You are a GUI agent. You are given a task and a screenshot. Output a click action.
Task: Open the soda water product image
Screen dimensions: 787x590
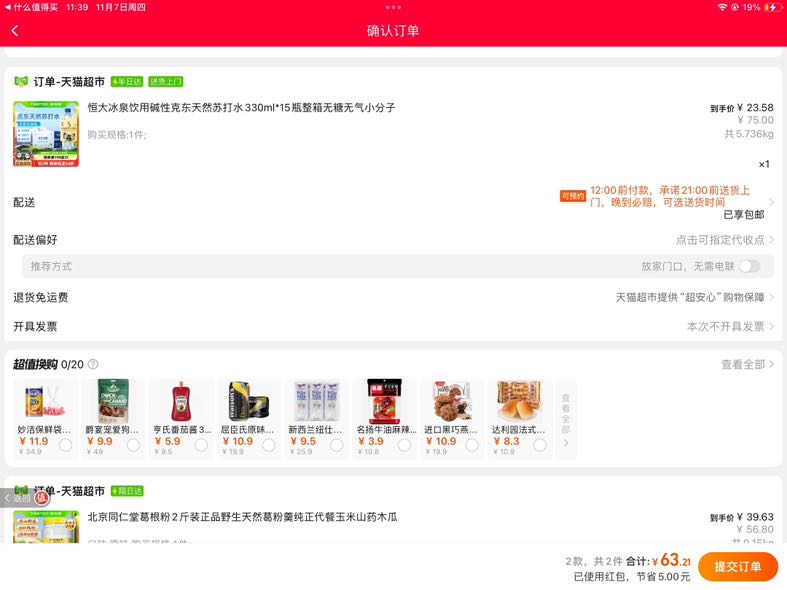(46, 134)
